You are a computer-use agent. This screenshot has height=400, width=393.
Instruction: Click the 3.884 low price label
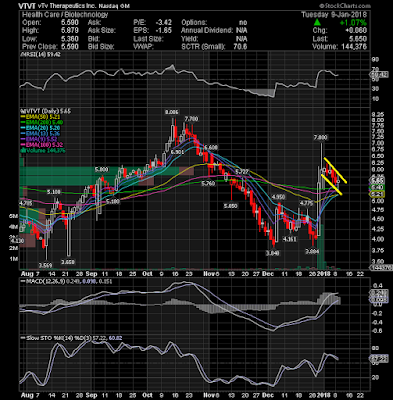tap(312, 252)
